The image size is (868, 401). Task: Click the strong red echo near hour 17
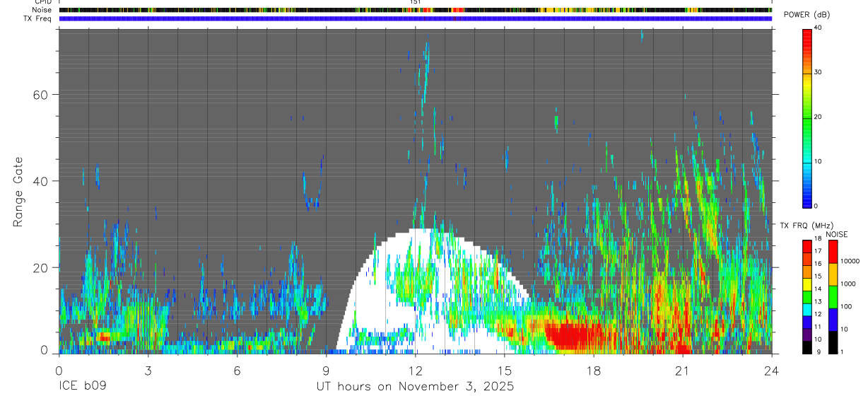(x=573, y=335)
